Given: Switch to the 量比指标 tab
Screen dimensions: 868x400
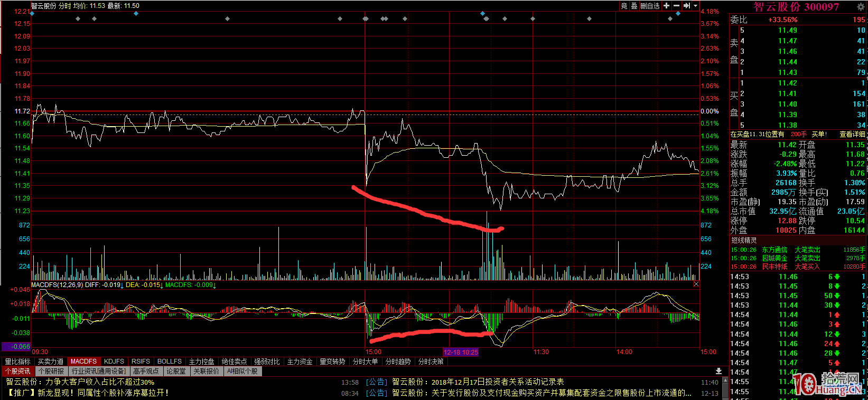Looking at the screenshot, I should [18, 361].
